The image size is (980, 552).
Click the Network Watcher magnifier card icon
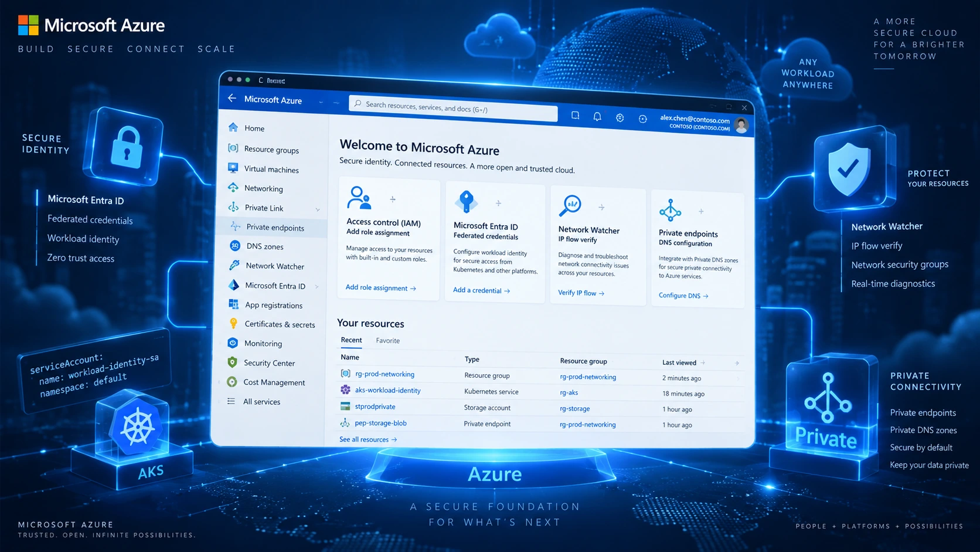coord(570,205)
